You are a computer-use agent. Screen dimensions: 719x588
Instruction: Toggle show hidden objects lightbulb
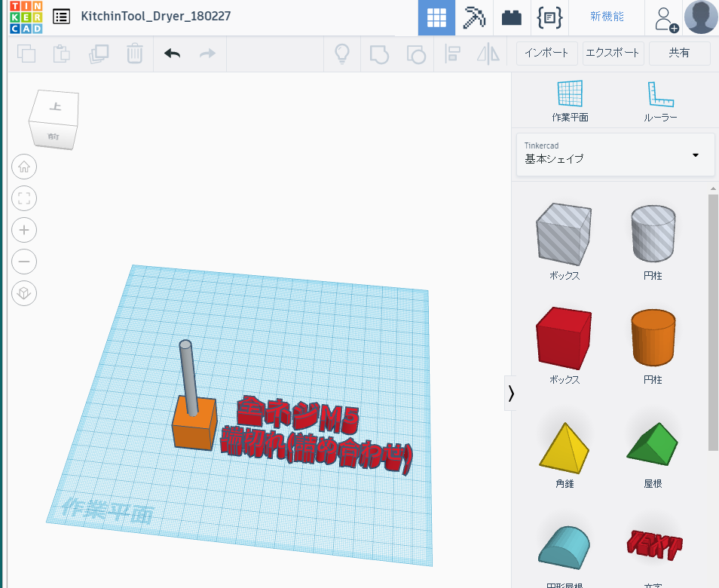click(x=342, y=54)
